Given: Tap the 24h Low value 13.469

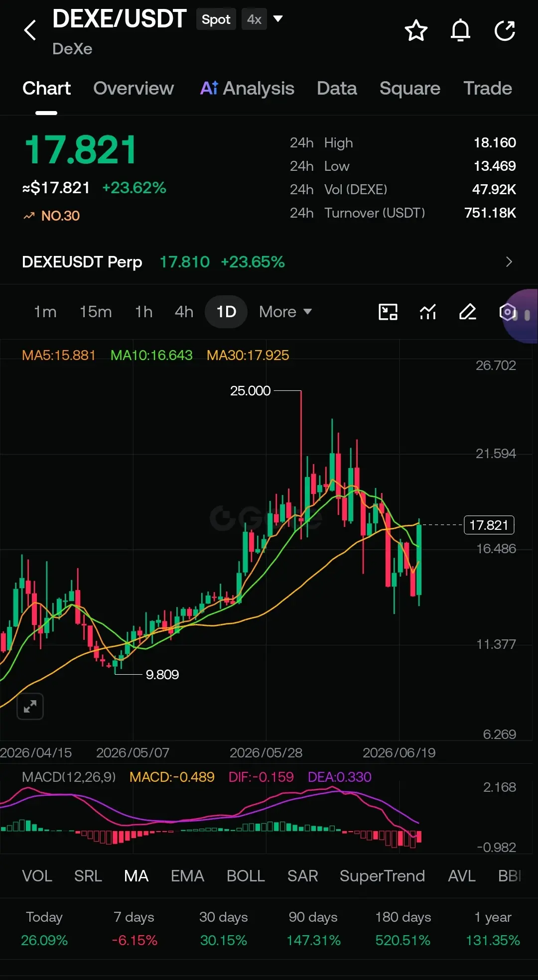Looking at the screenshot, I should (495, 166).
